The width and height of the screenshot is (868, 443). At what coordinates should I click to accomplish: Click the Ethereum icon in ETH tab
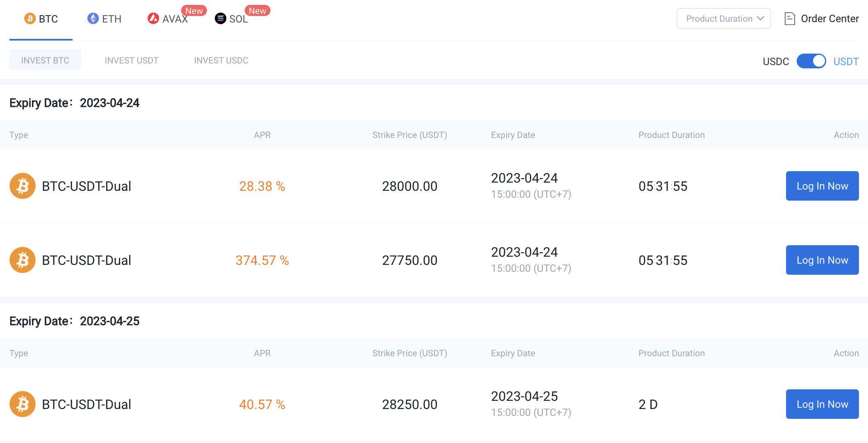93,18
